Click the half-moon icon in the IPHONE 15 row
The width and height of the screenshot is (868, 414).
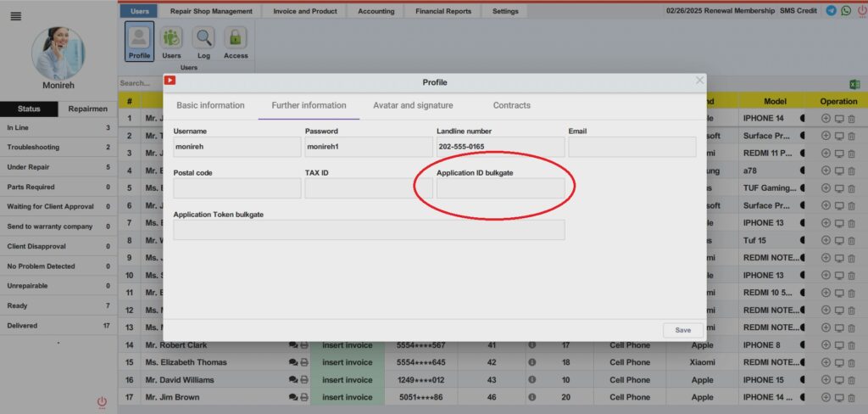pos(803,379)
